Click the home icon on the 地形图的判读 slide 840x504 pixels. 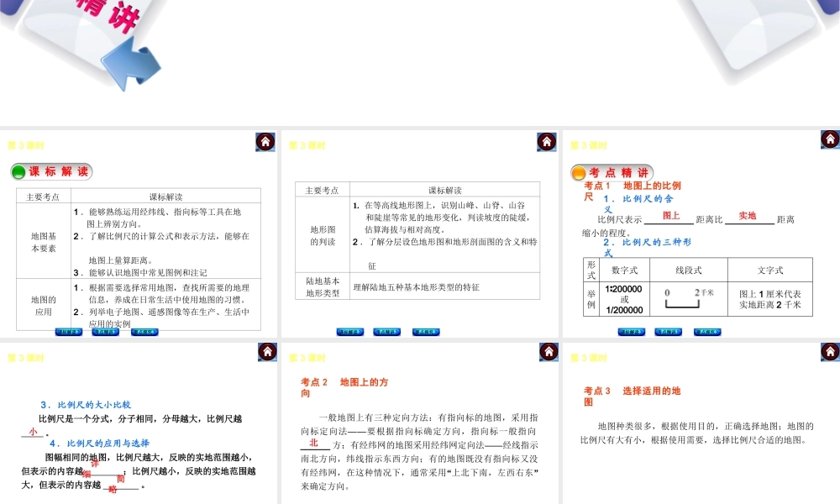pos(547,141)
